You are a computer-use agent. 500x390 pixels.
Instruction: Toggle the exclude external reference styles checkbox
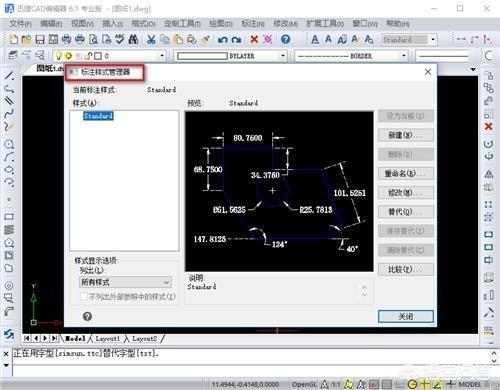pyautogui.click(x=84, y=296)
